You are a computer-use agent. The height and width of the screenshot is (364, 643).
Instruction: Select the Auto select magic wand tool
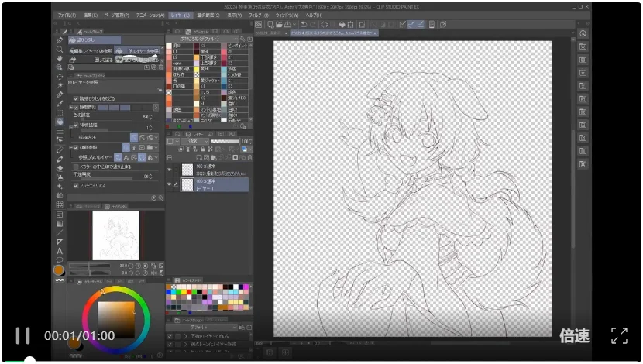(60, 85)
